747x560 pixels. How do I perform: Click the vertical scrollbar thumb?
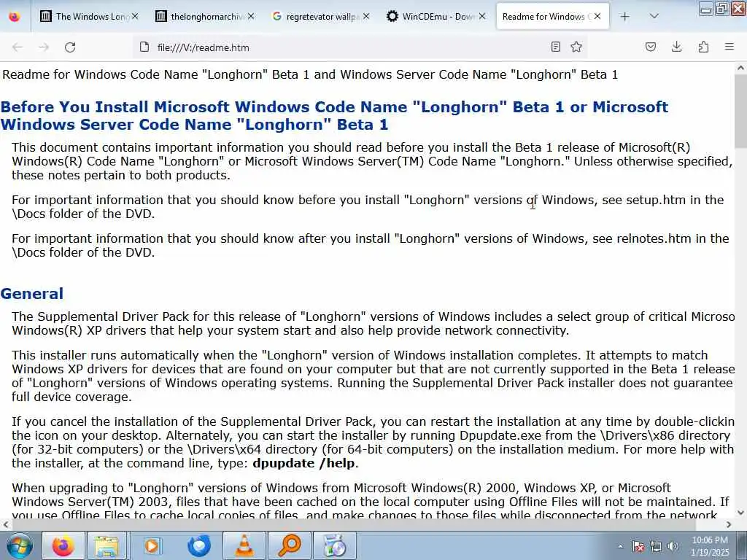741,113
